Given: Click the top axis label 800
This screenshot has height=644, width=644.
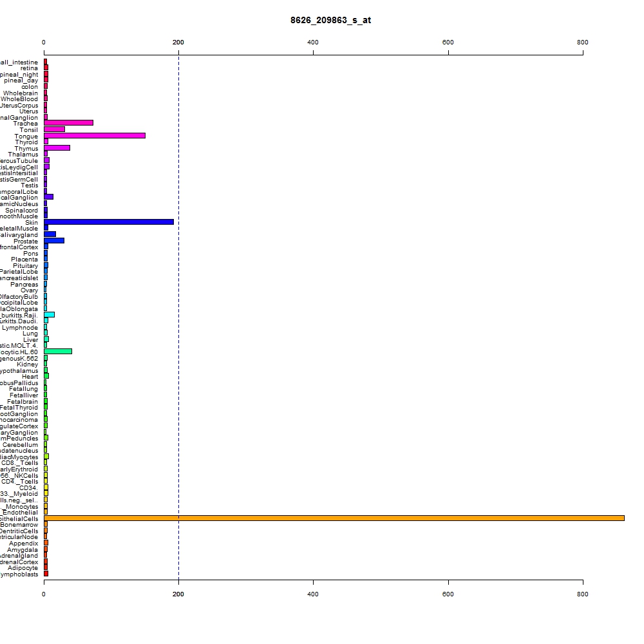Looking at the screenshot, I should tap(582, 43).
